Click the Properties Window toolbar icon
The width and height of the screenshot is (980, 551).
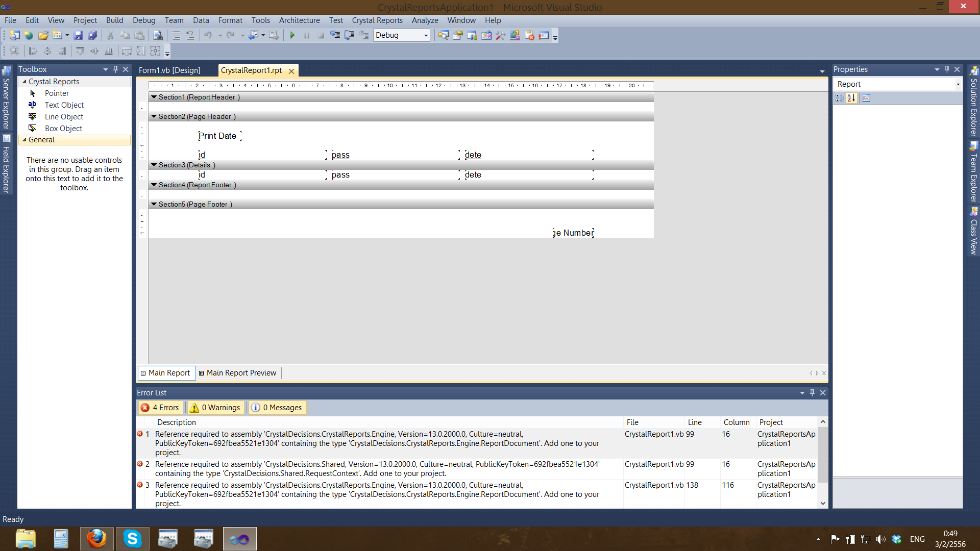point(458,35)
